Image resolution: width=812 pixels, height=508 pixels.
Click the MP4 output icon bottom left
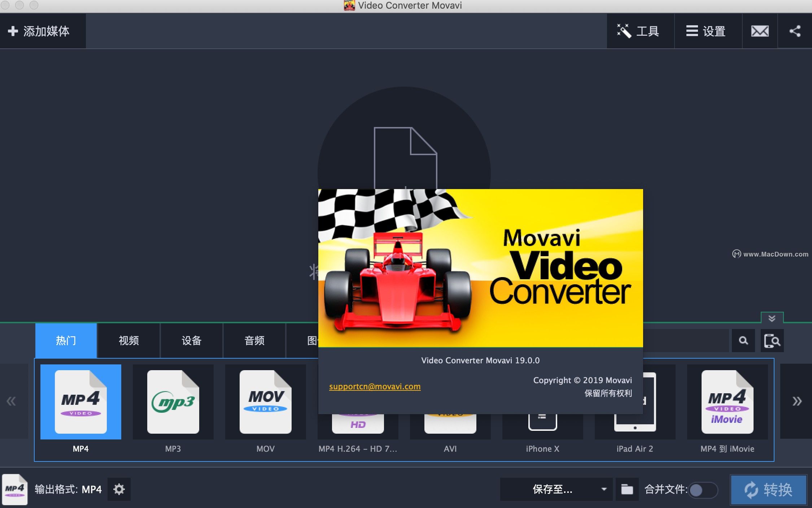(x=15, y=489)
